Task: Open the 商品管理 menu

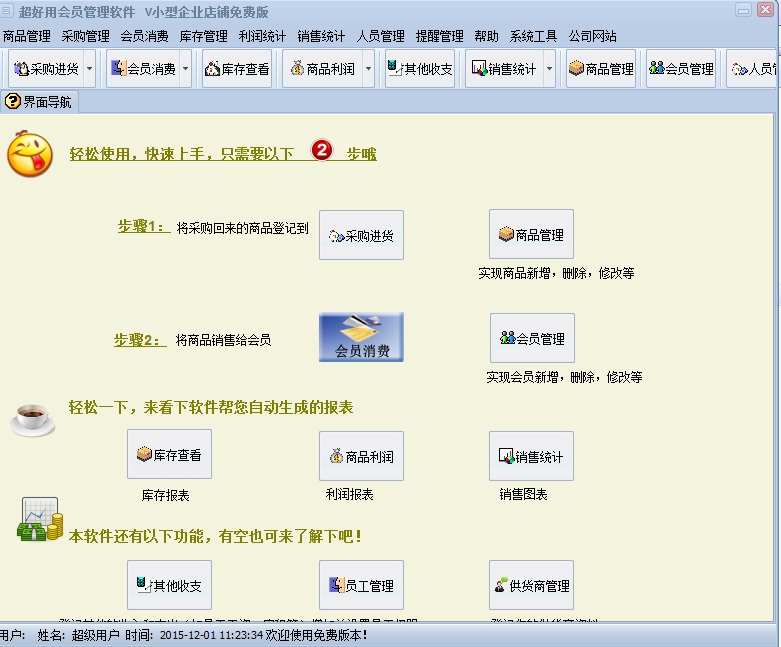Action: click(27, 36)
